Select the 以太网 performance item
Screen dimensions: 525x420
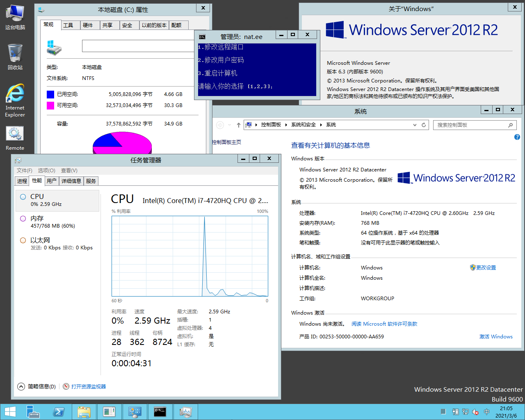[57, 244]
